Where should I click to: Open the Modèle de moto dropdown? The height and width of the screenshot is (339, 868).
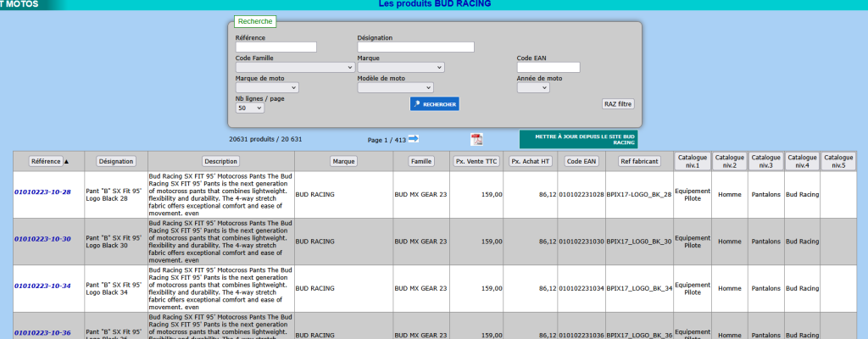[x=395, y=87]
